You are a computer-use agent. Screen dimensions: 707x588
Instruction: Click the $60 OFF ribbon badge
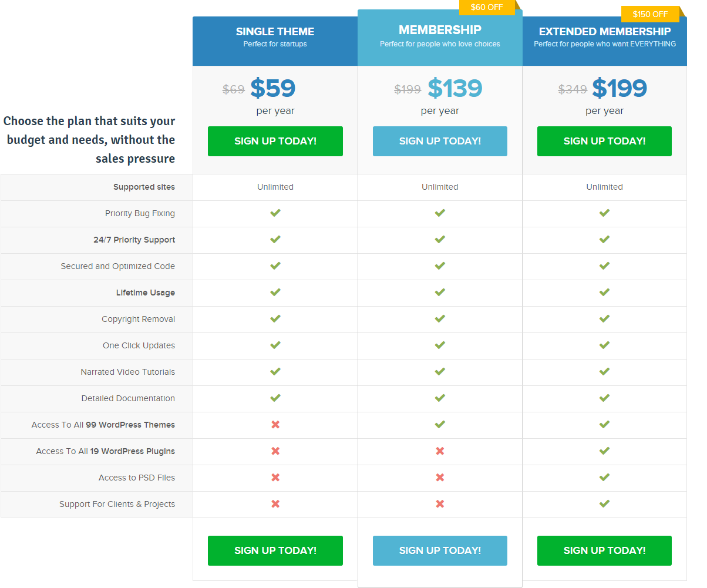[488, 7]
